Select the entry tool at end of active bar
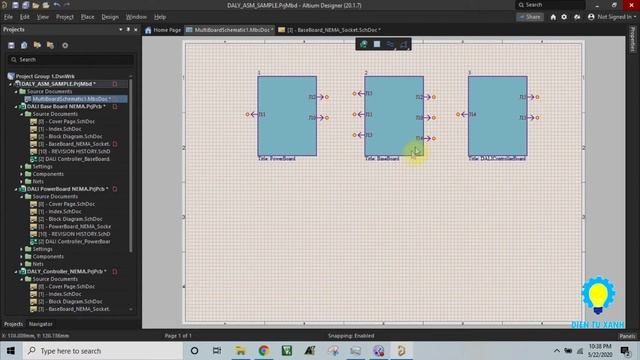This screenshot has height=360, width=640. pyautogui.click(x=404, y=44)
